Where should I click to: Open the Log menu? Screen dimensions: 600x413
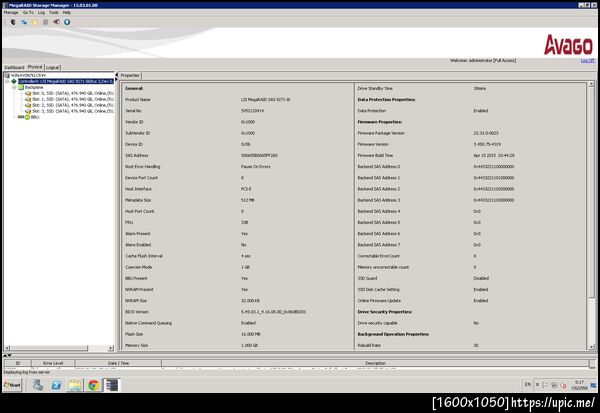tap(41, 13)
